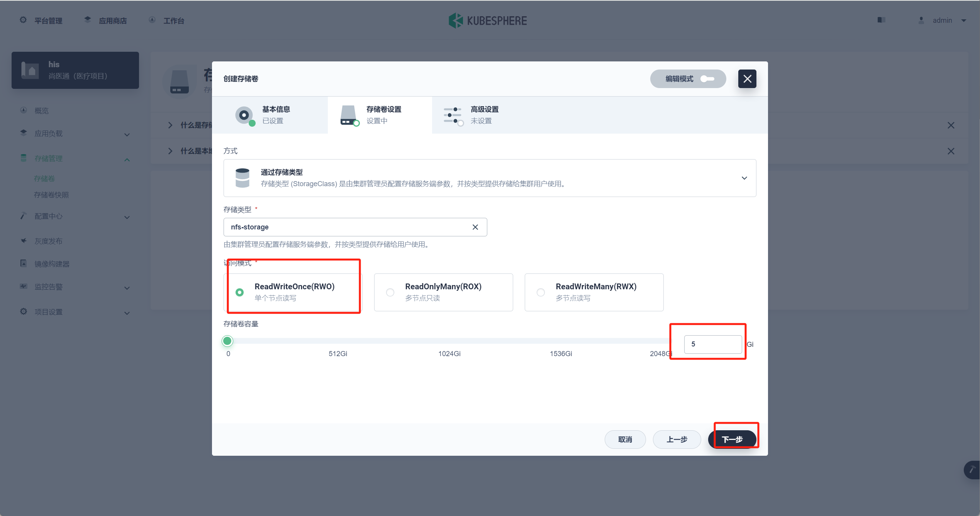Click the 项目设置 gear icon
Image resolution: width=980 pixels, height=516 pixels.
tap(24, 312)
